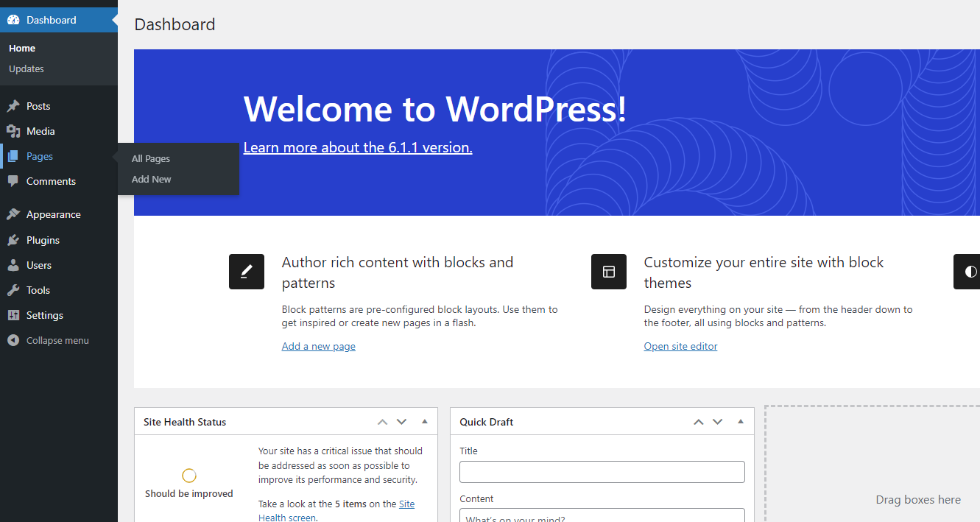Screen dimensions: 980x522
Task: Click the pencil icon beside Author rich content
Action: [247, 272]
